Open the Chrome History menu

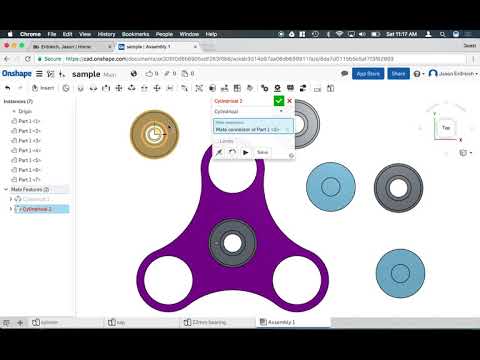(x=106, y=34)
